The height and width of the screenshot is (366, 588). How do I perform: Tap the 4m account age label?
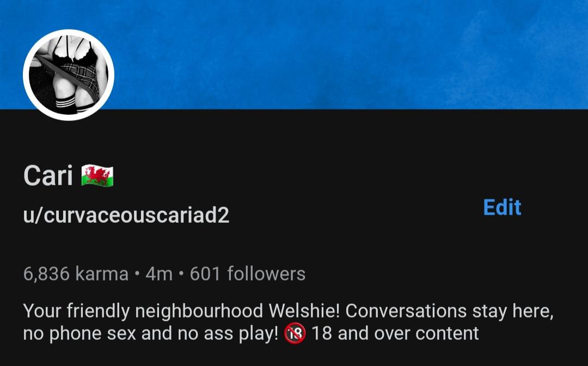point(159,274)
